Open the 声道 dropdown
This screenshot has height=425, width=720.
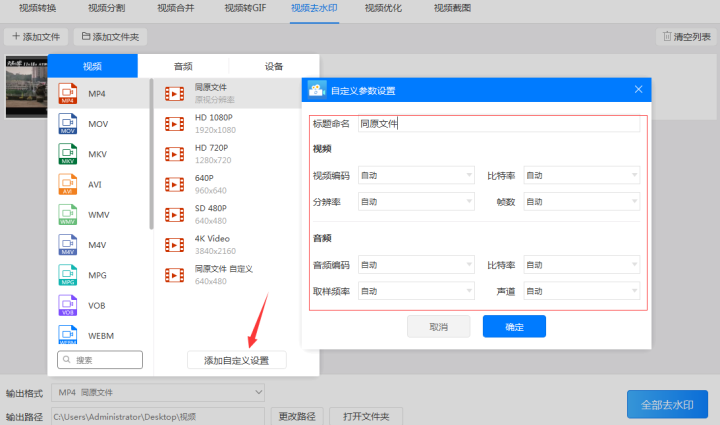coord(581,291)
